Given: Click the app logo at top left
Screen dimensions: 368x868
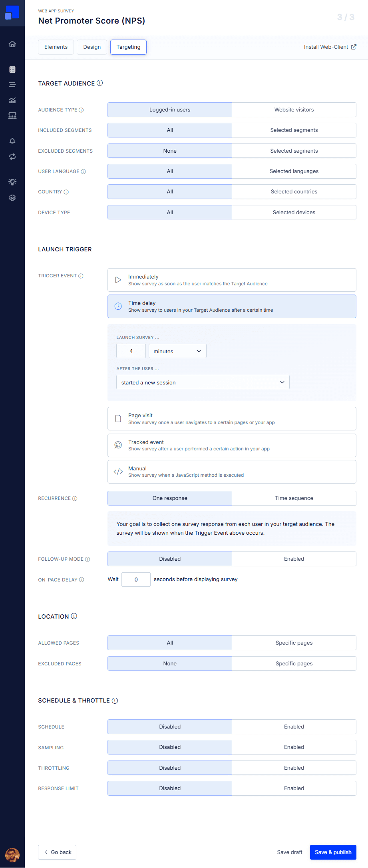Looking at the screenshot, I should 12,13.
